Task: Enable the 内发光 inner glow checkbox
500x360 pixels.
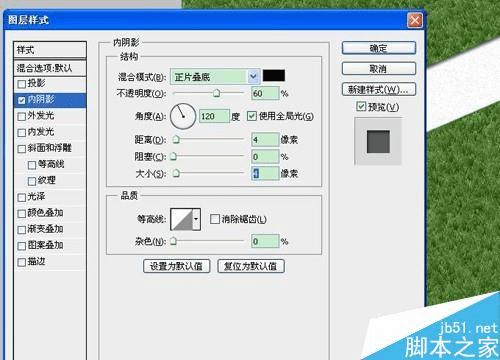Action: pyautogui.click(x=22, y=133)
